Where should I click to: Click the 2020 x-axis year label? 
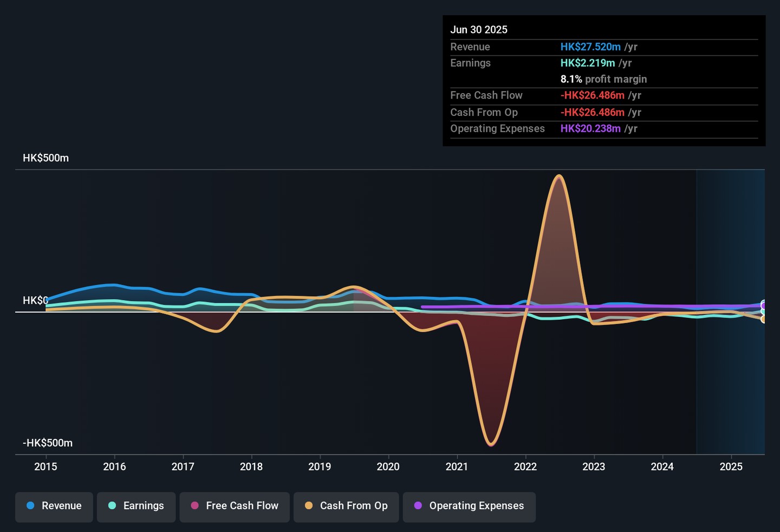point(388,466)
